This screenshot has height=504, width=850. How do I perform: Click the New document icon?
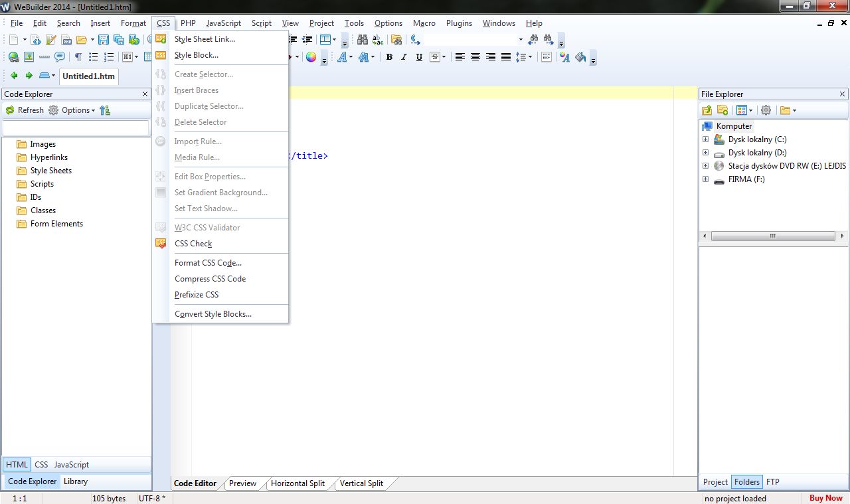pyautogui.click(x=13, y=40)
